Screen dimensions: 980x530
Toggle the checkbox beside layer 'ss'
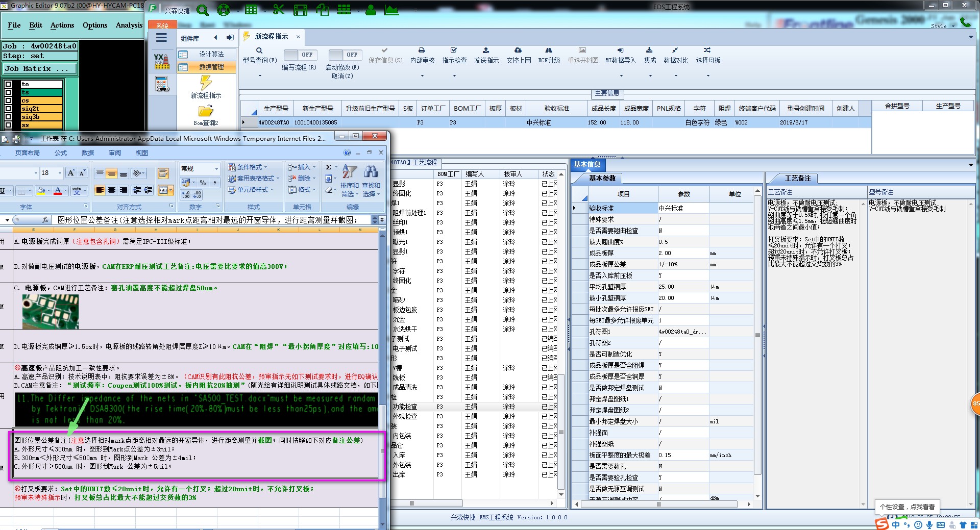point(8,125)
